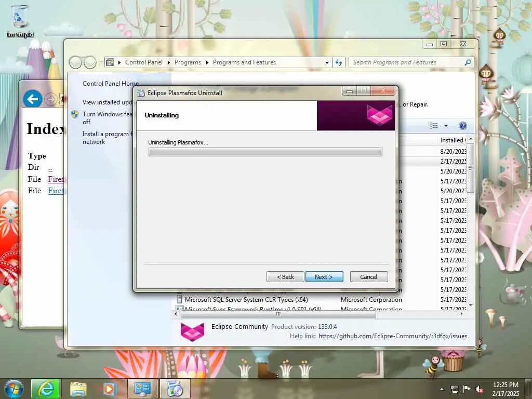Launch Internet Explorer from the taskbar

click(46, 389)
